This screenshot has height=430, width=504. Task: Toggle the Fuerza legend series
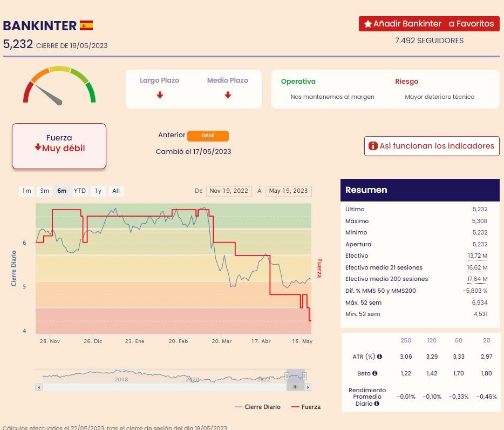[x=305, y=407]
